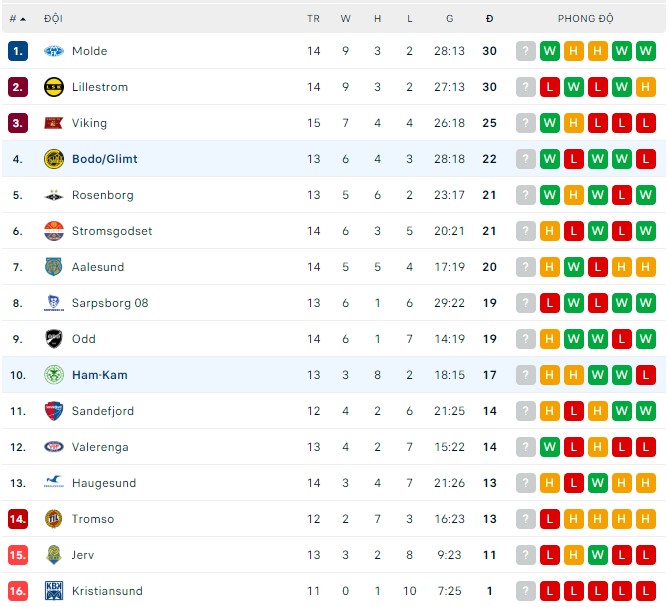The width and height of the screenshot is (670, 607).
Task: Sort standings by the W wins column
Action: [346, 19]
